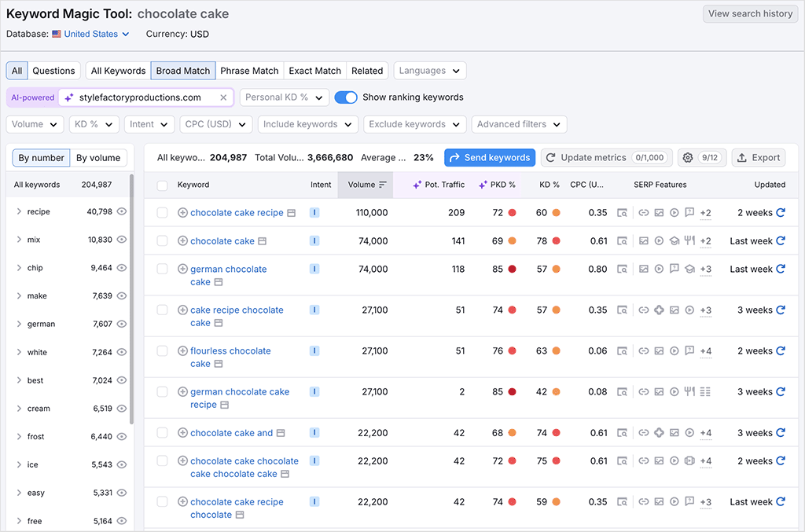
Task: Click the video SERP icon in chocolate cake recipe row
Action: 674,212
